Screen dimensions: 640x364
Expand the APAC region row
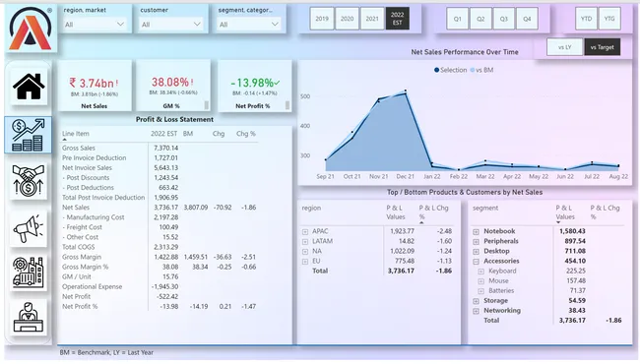click(x=305, y=231)
